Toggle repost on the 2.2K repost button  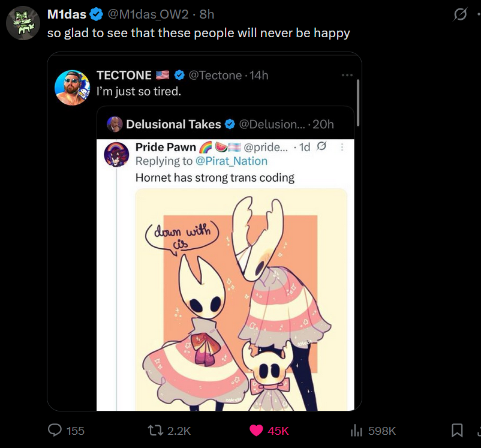coord(152,430)
